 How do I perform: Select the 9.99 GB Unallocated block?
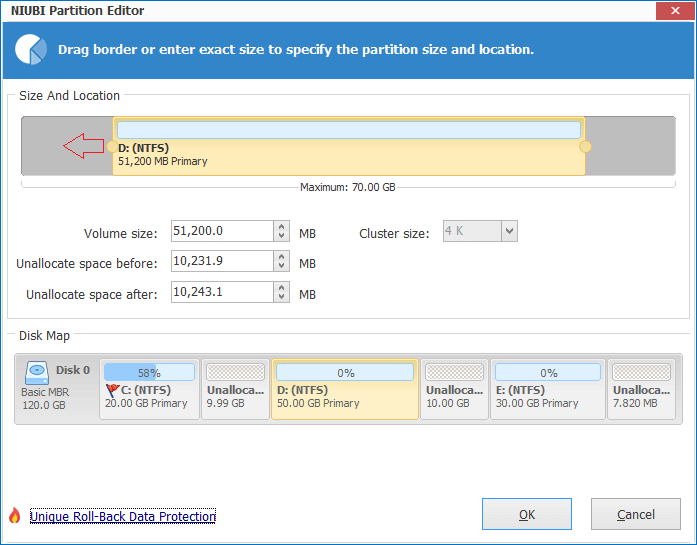coord(236,389)
